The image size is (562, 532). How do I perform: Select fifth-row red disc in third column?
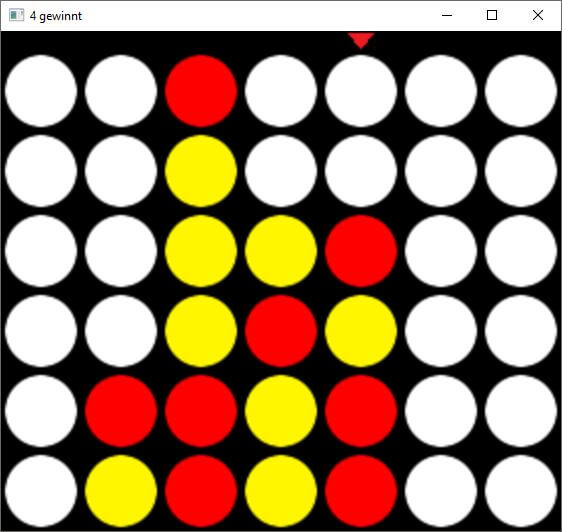click(201, 410)
